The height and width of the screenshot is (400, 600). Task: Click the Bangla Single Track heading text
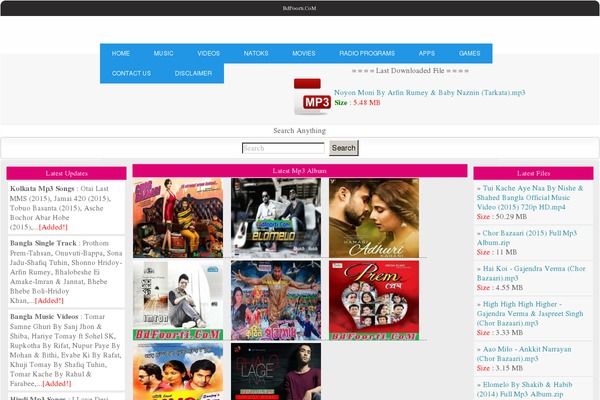click(43, 243)
